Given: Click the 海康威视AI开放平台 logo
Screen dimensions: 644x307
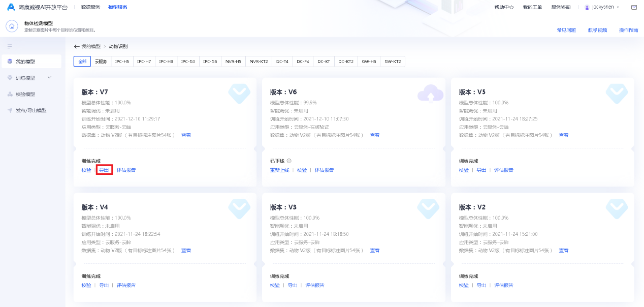Looking at the screenshot, I should tap(31, 7).
